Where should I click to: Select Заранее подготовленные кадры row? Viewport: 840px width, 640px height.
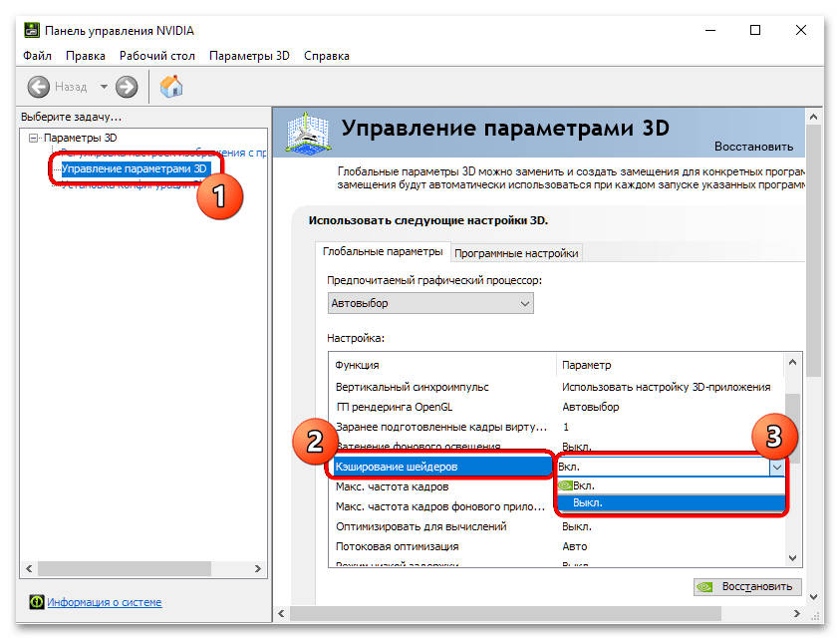point(441,427)
